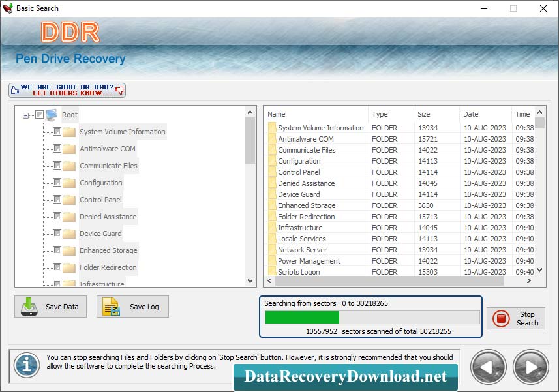This screenshot has width=559, height=392.
Task: Click the red Stop Search icon
Action: (x=501, y=318)
